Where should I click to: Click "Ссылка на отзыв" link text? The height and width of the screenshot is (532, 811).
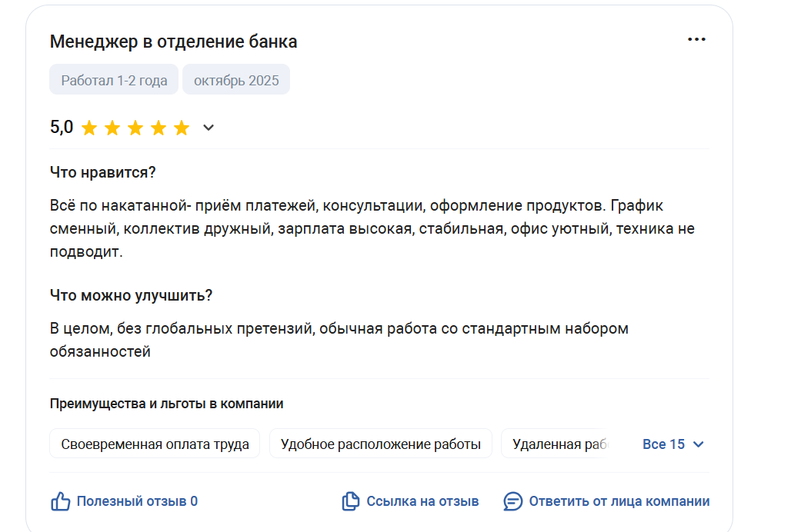(422, 502)
